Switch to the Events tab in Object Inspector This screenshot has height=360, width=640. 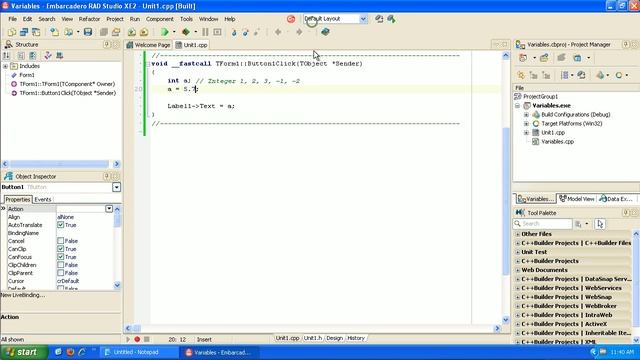click(42, 200)
